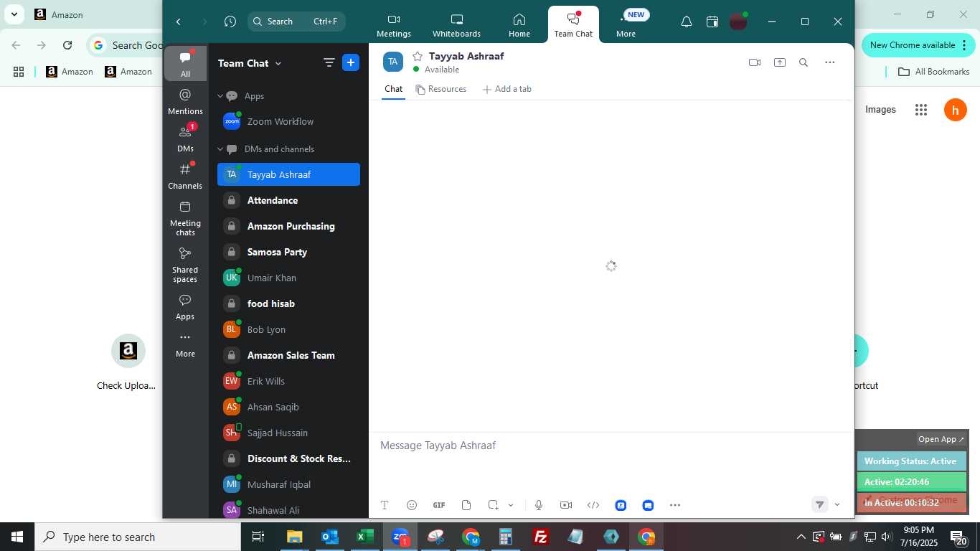Click Open App in the tracker widget
The image size is (980, 551).
click(x=941, y=439)
